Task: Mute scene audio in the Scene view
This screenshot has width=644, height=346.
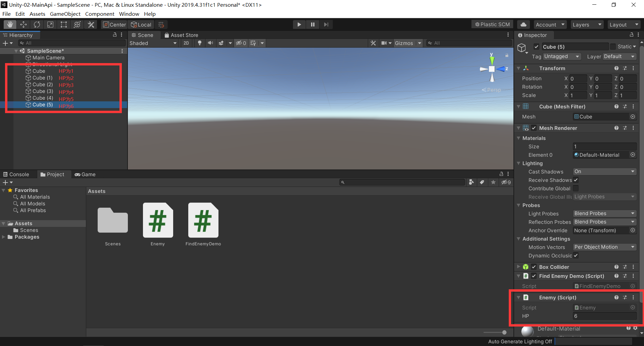Action: 210,43
